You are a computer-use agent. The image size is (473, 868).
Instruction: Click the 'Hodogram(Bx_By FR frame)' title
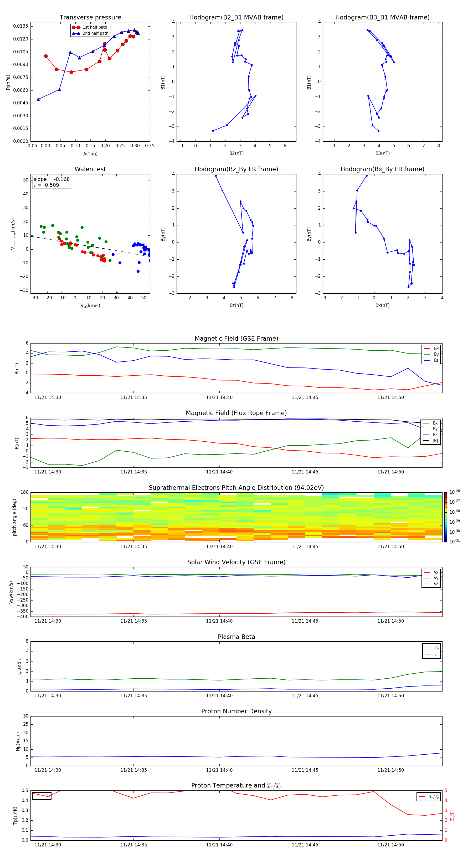coord(382,169)
